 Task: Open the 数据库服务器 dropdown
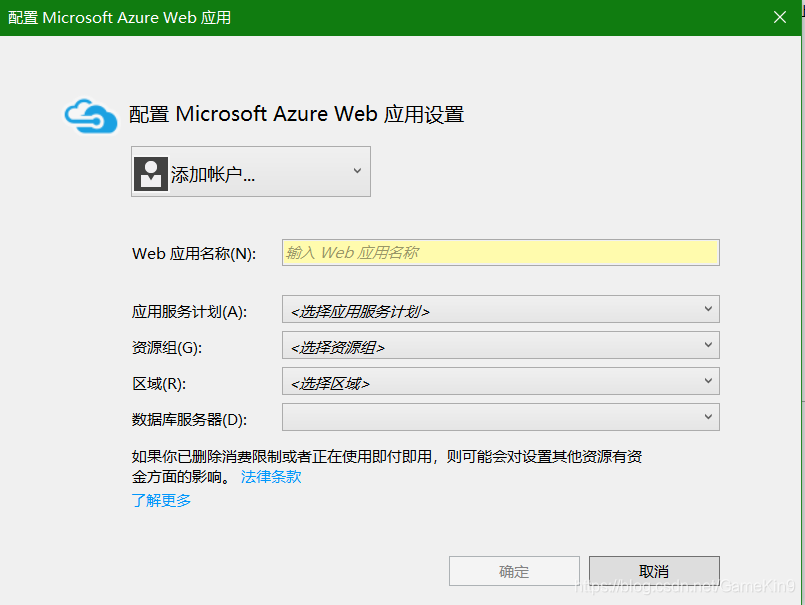501,417
